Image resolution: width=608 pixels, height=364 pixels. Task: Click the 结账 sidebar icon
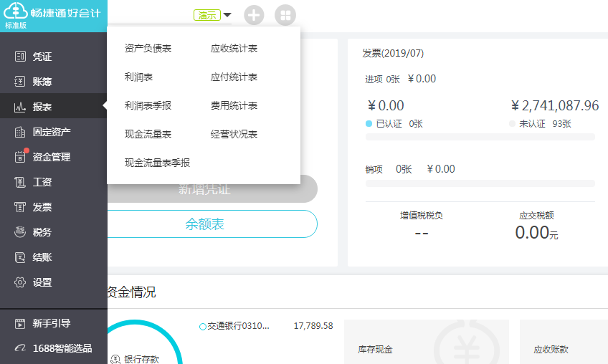pyautogui.click(x=20, y=257)
